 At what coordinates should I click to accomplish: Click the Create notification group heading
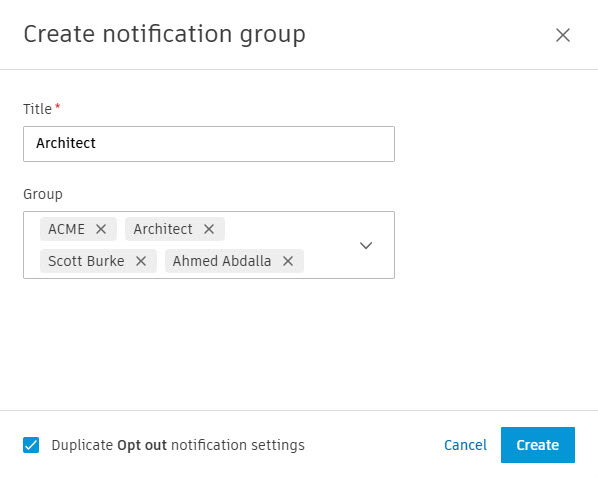[164, 35]
